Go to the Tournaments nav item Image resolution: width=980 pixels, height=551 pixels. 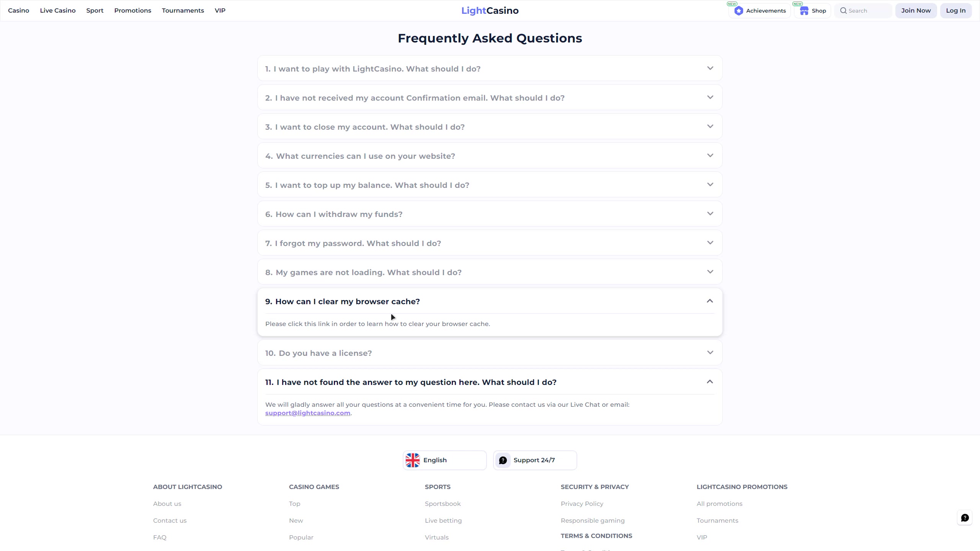click(183, 11)
